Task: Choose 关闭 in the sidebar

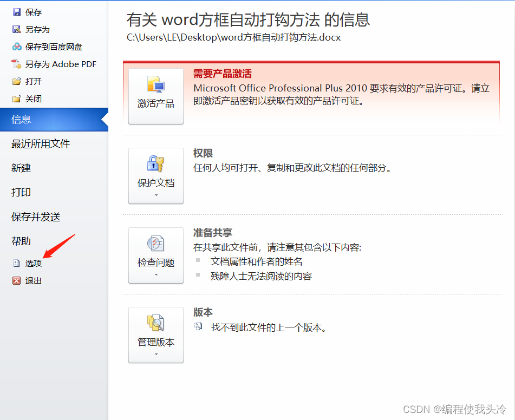Action: pos(34,99)
